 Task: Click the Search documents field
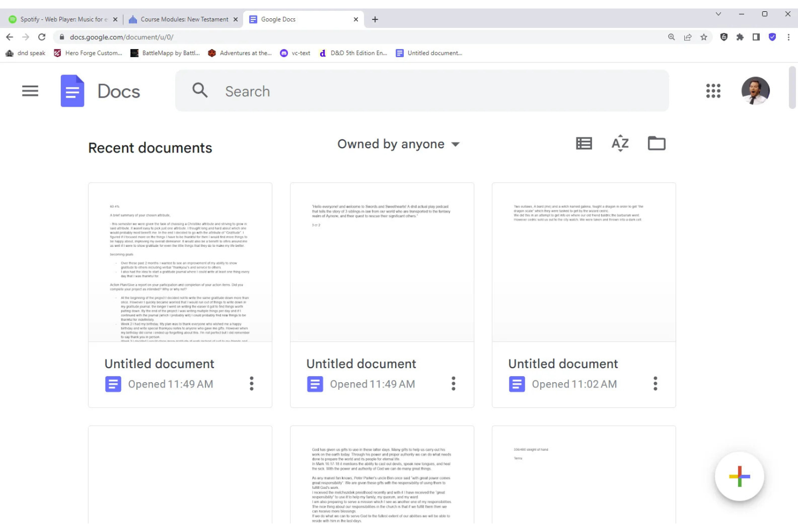[422, 91]
